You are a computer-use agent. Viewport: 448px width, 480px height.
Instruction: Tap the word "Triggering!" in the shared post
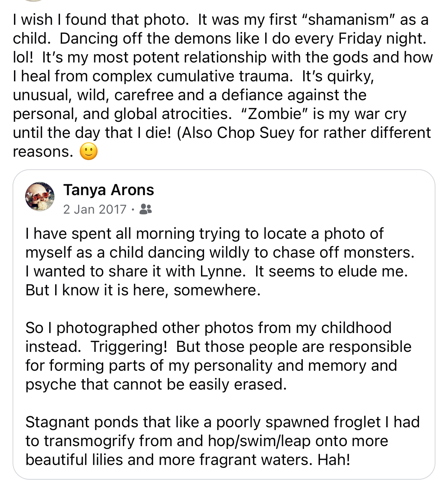(x=129, y=347)
